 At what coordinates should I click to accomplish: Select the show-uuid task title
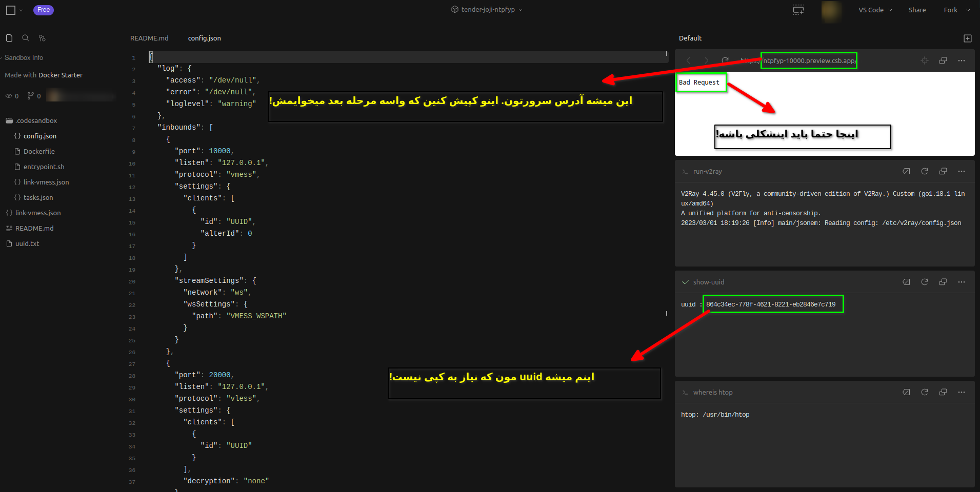[709, 282]
